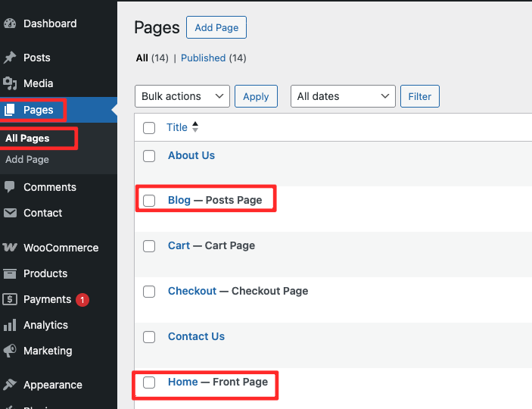Image resolution: width=532 pixels, height=409 pixels.
Task: Open WooCommerce via its Woo icon
Action: pyautogui.click(x=10, y=248)
